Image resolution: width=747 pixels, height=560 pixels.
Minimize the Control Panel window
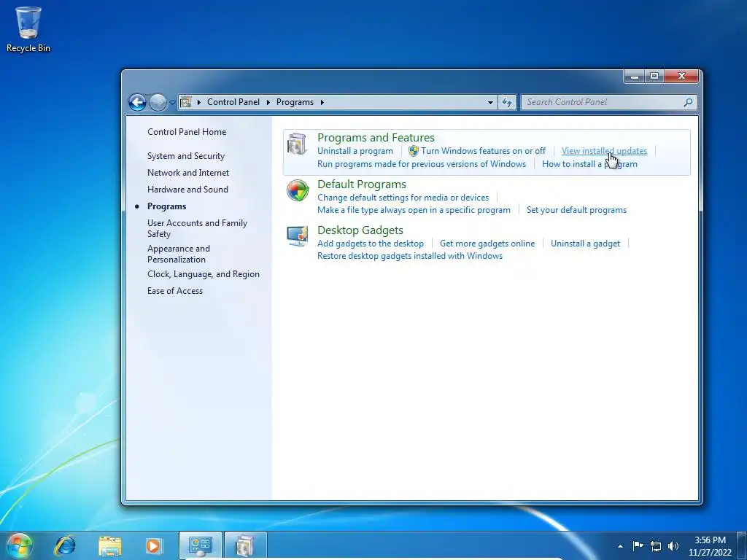click(x=635, y=76)
